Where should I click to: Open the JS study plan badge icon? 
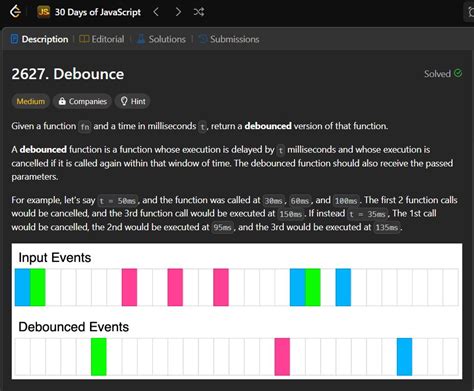click(x=43, y=12)
